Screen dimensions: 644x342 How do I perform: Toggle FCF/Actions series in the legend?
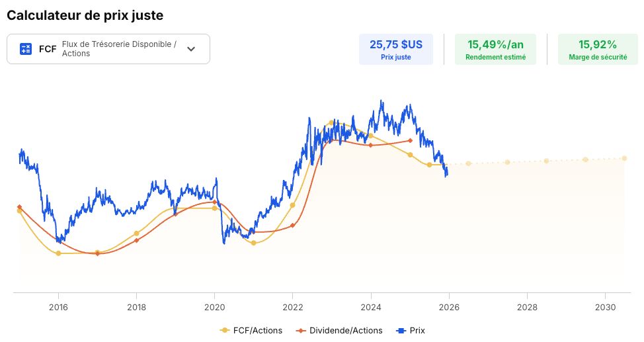(251, 331)
